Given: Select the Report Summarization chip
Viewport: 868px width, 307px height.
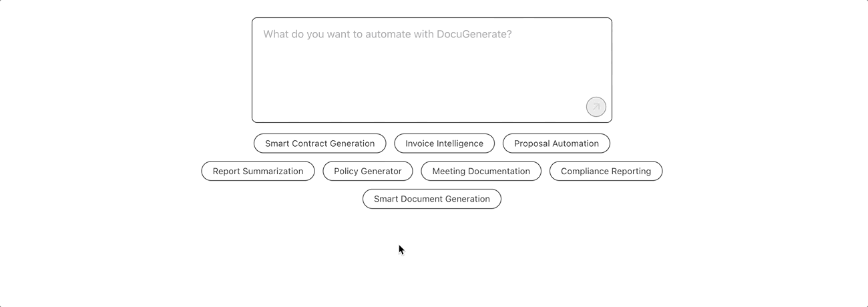Looking at the screenshot, I should click(x=258, y=172).
